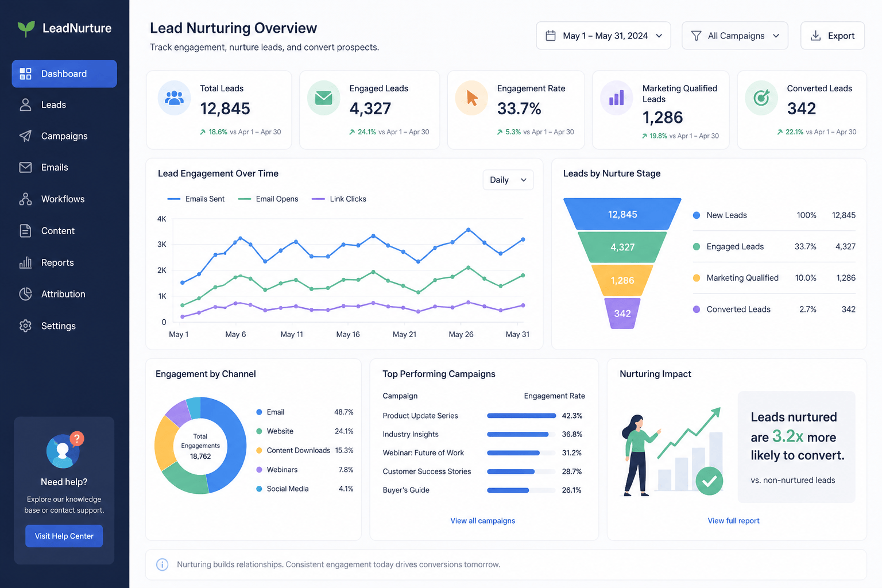Click the Converted Leads target icon
882x588 pixels.
[x=761, y=98]
